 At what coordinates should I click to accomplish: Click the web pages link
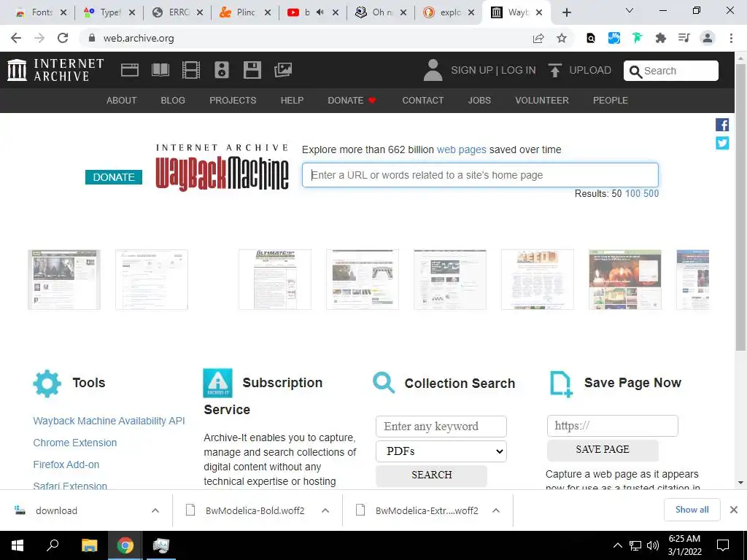[461, 149]
